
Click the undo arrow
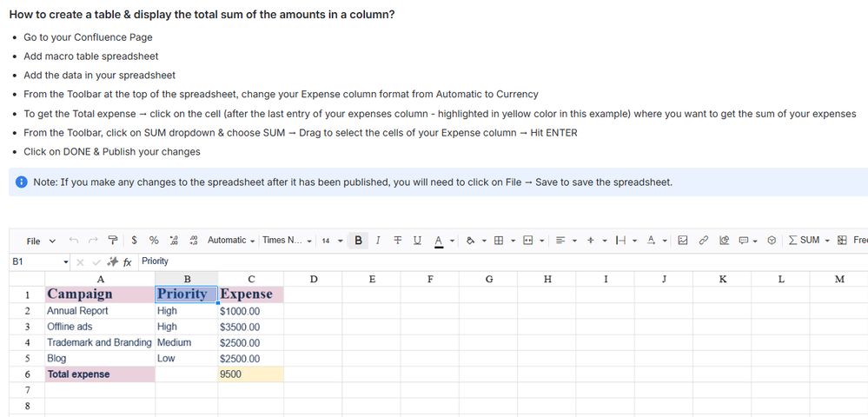(x=74, y=241)
